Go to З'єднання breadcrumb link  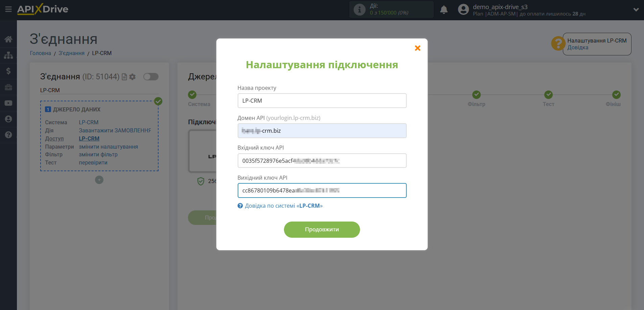pyautogui.click(x=72, y=53)
